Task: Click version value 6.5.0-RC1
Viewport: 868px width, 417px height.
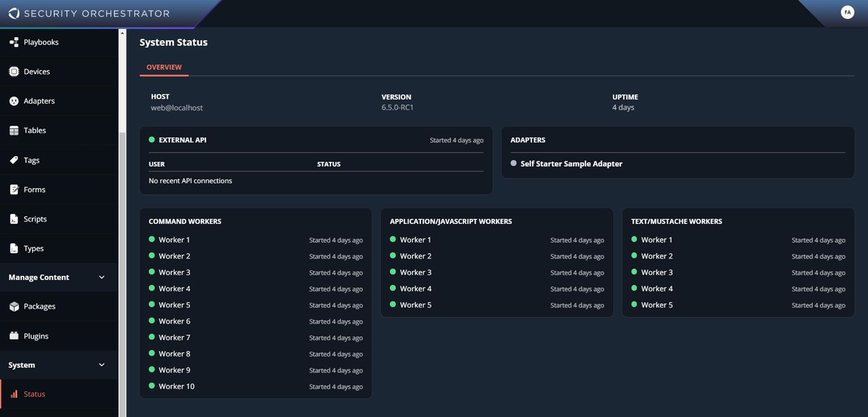Action: 398,108
